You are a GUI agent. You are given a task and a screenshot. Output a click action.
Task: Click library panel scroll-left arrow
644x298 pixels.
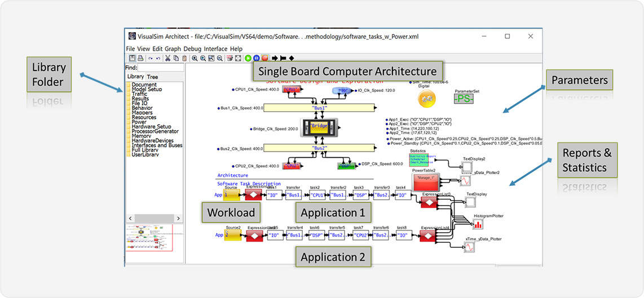click(130, 218)
